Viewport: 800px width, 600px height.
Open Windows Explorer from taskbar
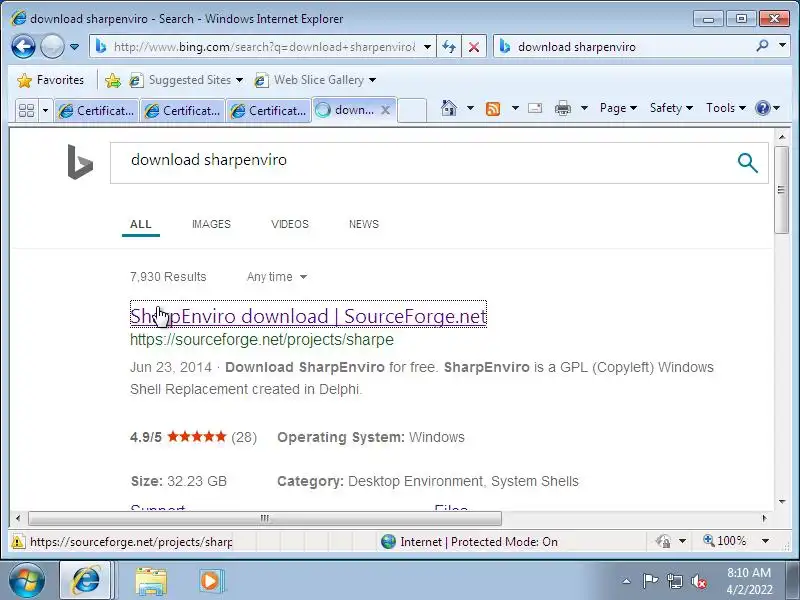[151, 581]
